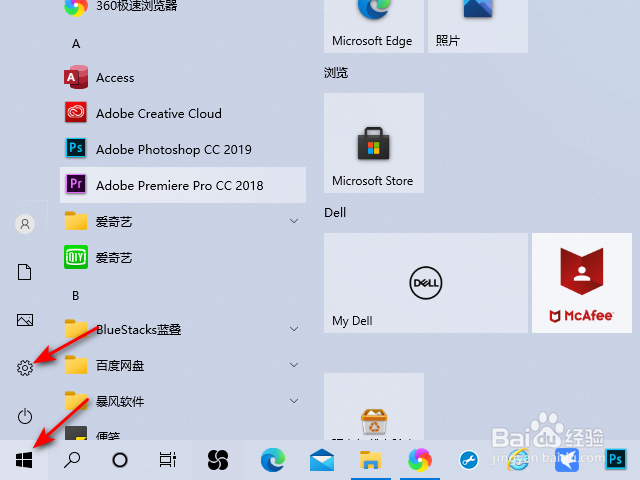640x480 pixels.
Task: Open the My Dell tile
Action: point(426,283)
